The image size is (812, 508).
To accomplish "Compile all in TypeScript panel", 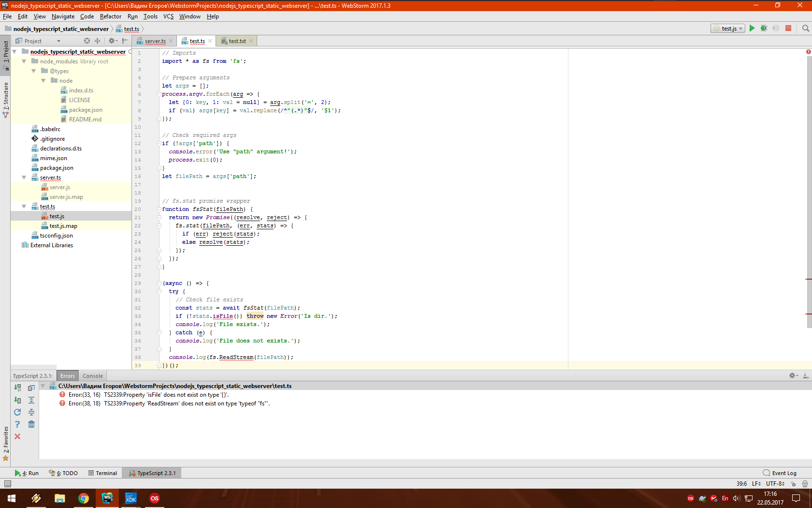I will click(18, 388).
